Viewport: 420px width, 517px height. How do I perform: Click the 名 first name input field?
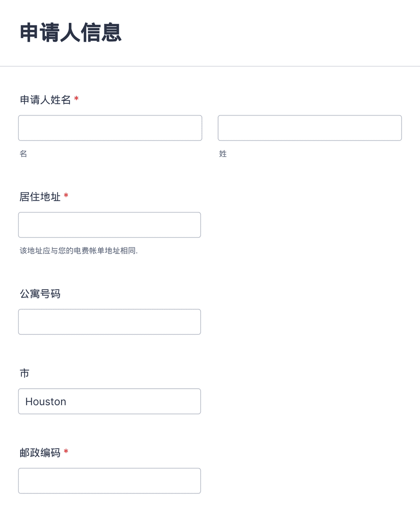click(x=110, y=128)
